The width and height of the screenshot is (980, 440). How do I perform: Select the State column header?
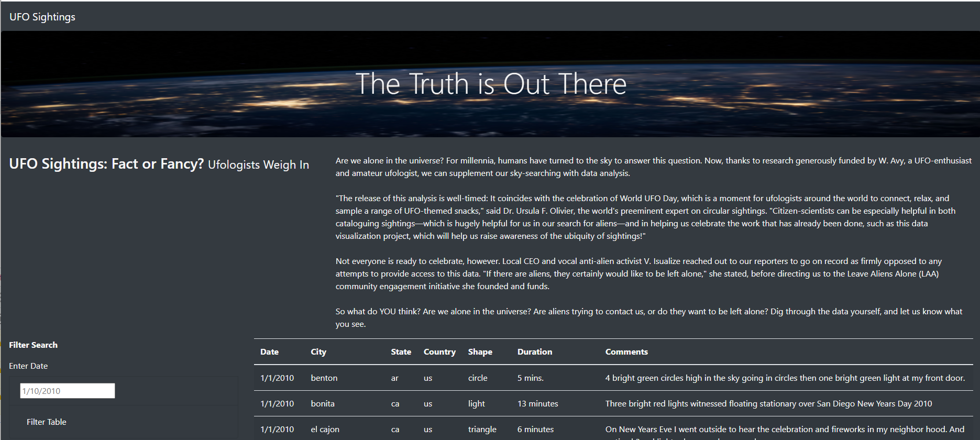pos(401,352)
